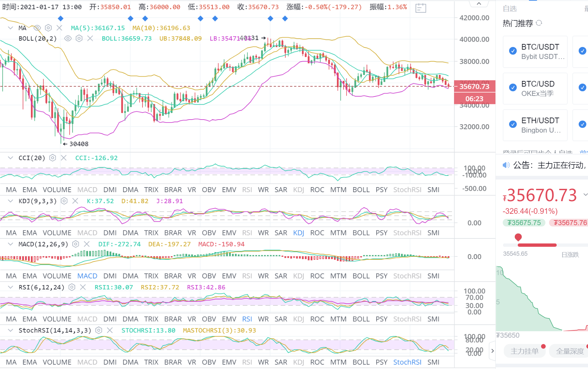Screen dimensions: 588x369
Task: Collapse the CCI(20) panel chevron
Action: coord(11,158)
